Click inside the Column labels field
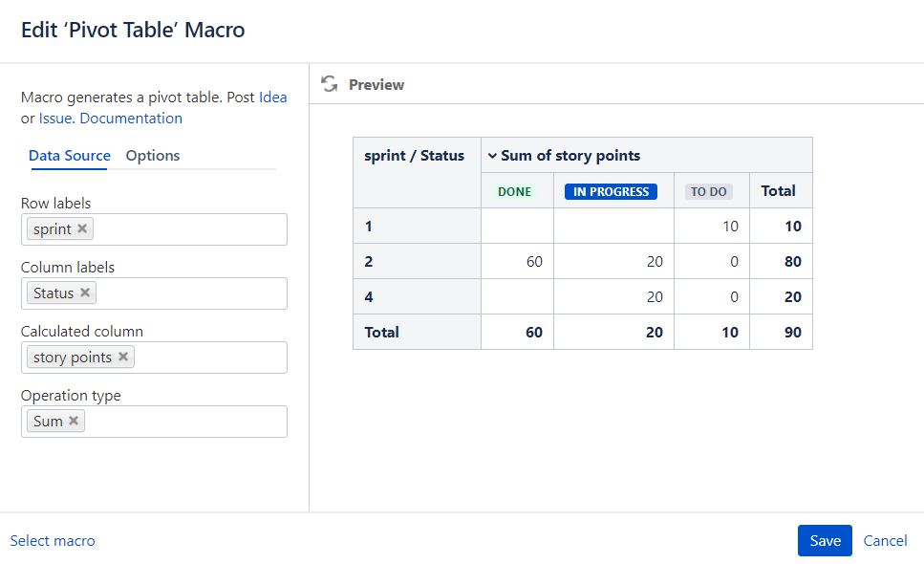 pos(191,293)
